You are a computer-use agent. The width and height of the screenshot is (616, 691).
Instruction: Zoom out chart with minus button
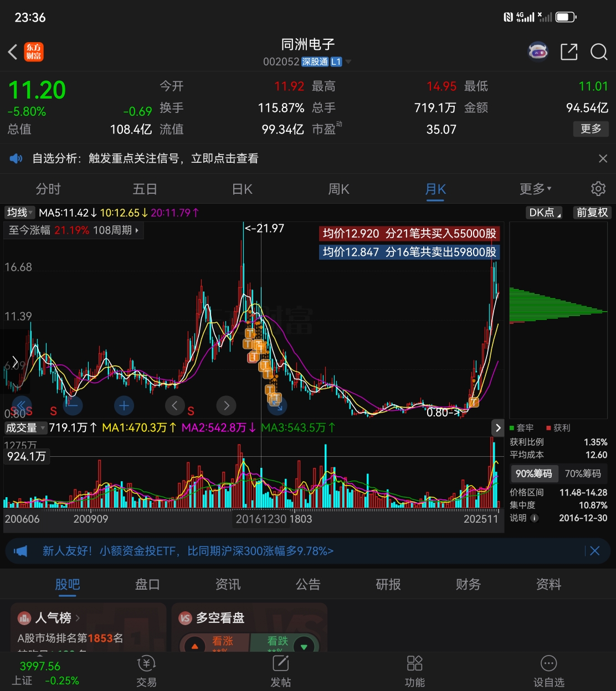click(73, 405)
